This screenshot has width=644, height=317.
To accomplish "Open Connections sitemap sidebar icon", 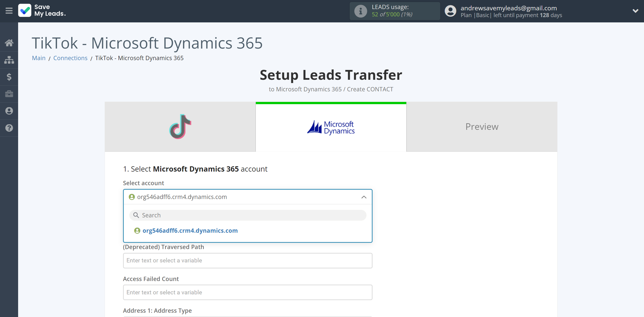I will [x=9, y=60].
